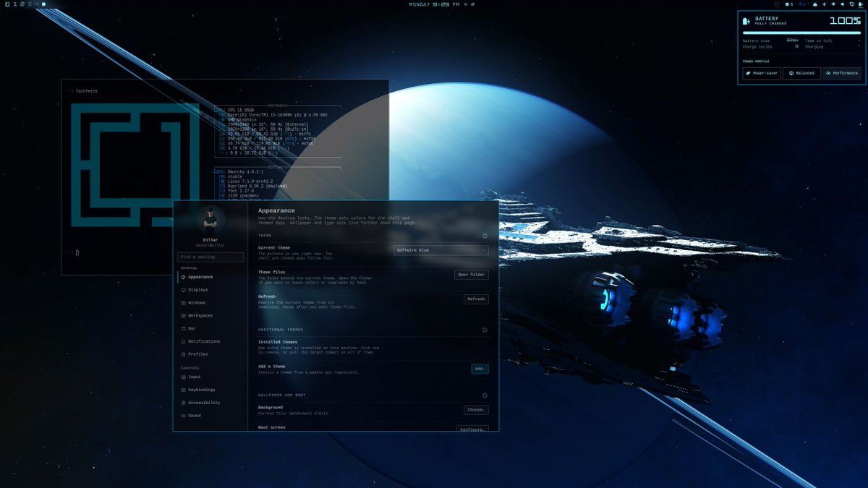Viewport: 868px width, 488px height.
Task: Open the Input settings page
Action: click(x=210, y=377)
